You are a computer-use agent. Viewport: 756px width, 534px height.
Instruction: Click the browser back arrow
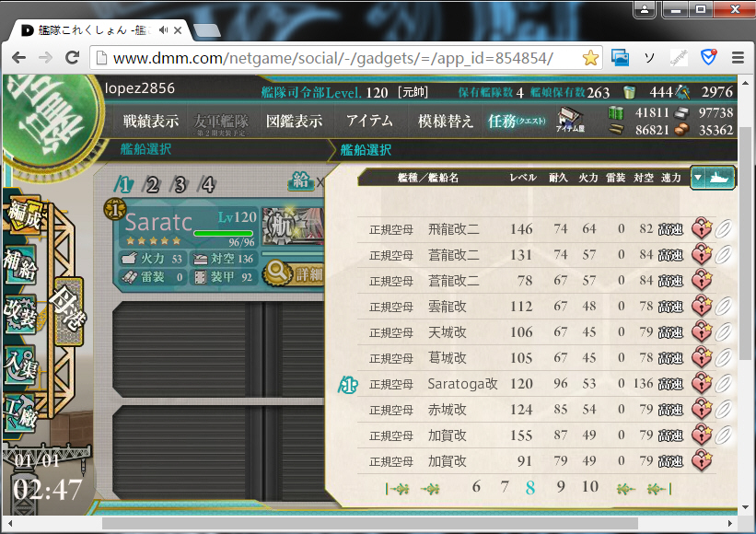pos(18,58)
